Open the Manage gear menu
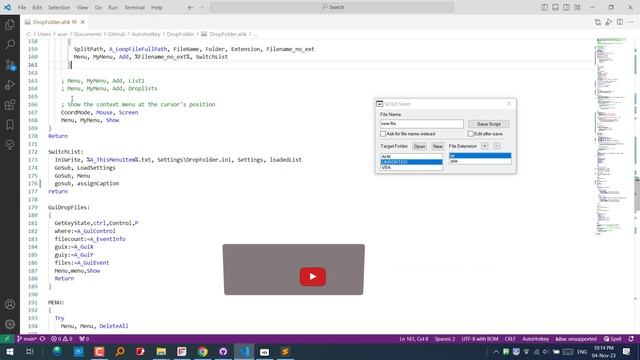The width and height of the screenshot is (640, 360). pyautogui.click(x=10, y=324)
